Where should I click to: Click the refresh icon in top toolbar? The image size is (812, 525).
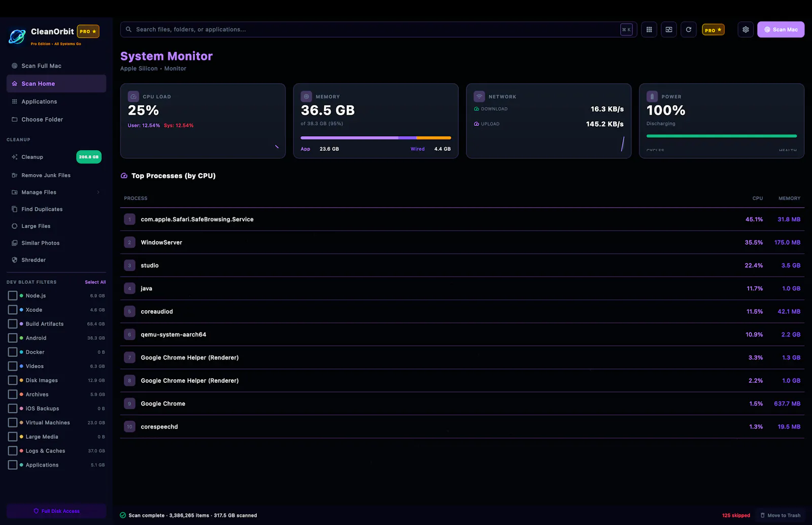[x=689, y=29]
